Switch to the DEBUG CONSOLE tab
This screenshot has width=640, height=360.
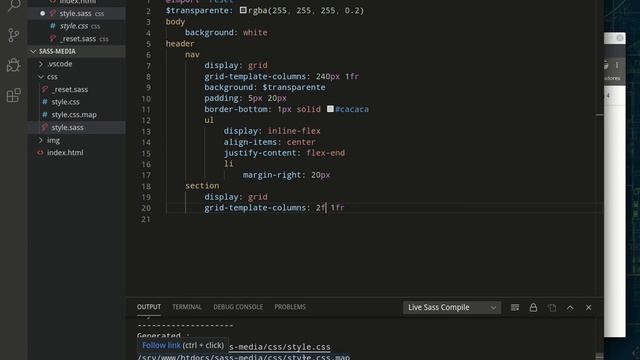(238, 307)
